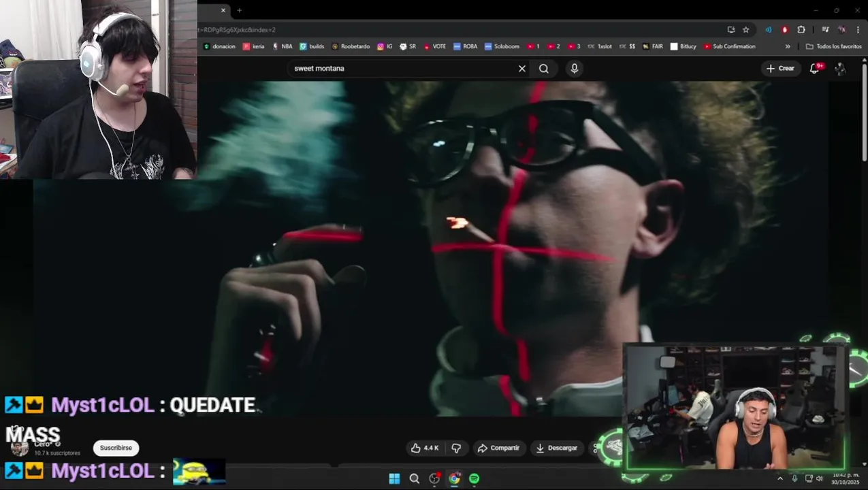This screenshot has height=490, width=868.
Task: Like the video with 4.4 K thumbs up
Action: [x=425, y=448]
